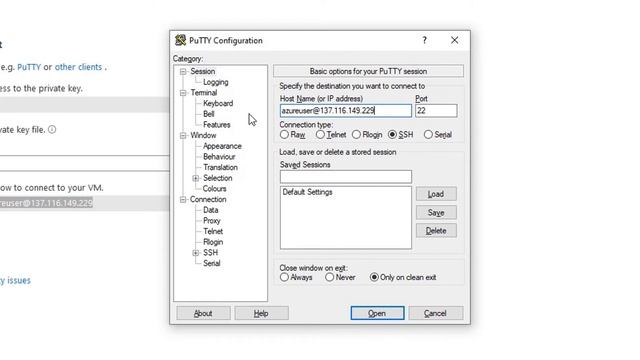
Task: Select the Telnet connection type
Action: click(x=320, y=134)
